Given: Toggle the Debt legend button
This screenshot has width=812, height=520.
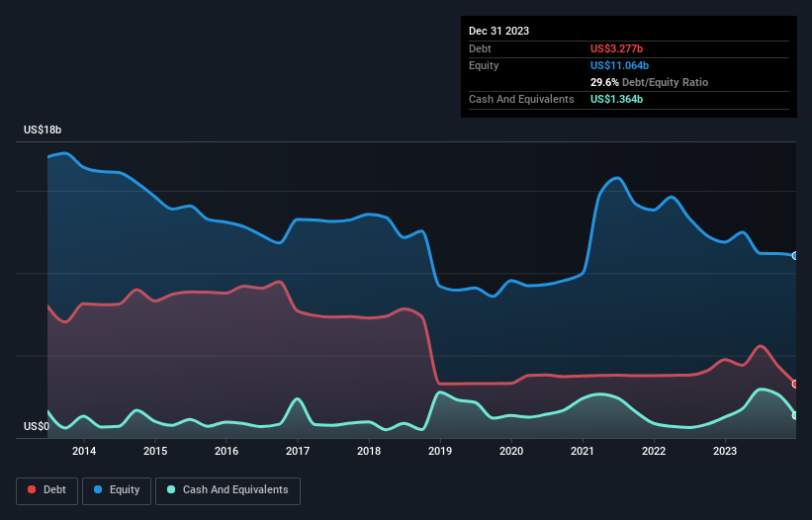Looking at the screenshot, I should coord(47,490).
